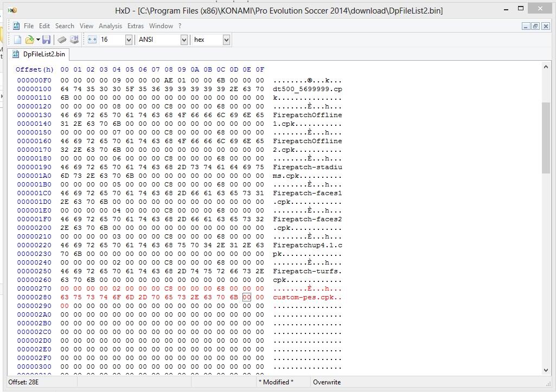This screenshot has height=392, width=556.
Task: Click offset row 00000280
Action: (34, 297)
